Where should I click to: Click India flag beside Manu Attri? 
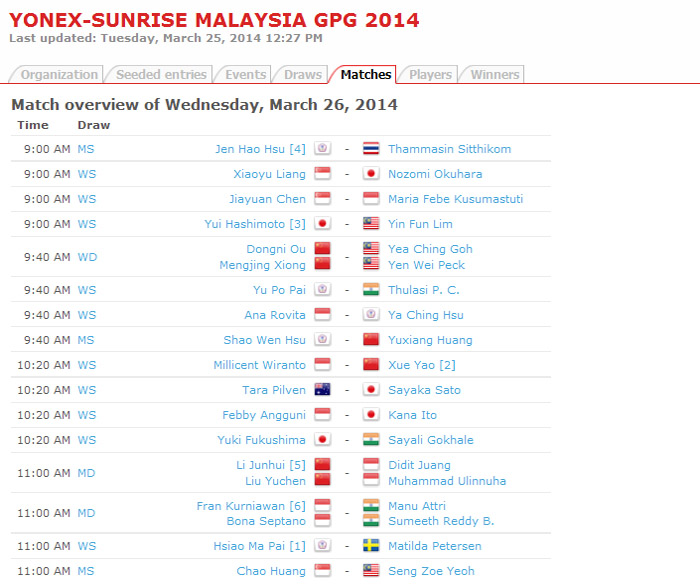(371, 505)
